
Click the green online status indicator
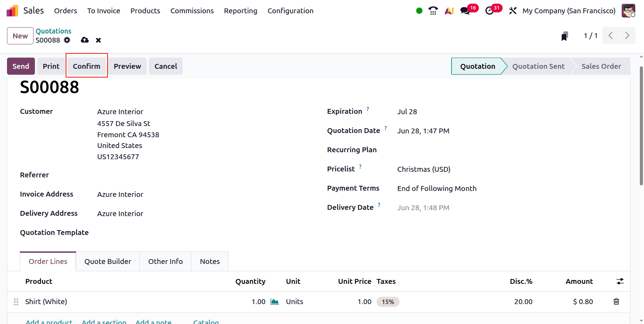(x=419, y=11)
